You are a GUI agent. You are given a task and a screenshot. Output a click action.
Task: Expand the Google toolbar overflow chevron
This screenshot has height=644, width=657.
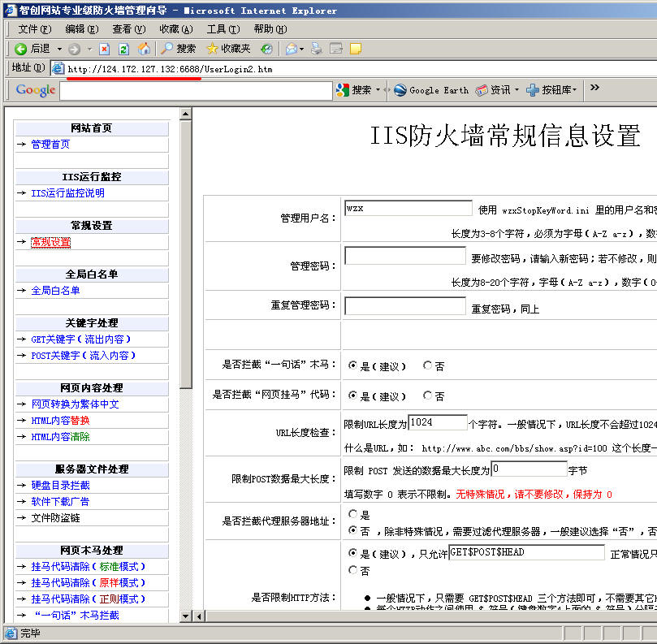(x=594, y=87)
